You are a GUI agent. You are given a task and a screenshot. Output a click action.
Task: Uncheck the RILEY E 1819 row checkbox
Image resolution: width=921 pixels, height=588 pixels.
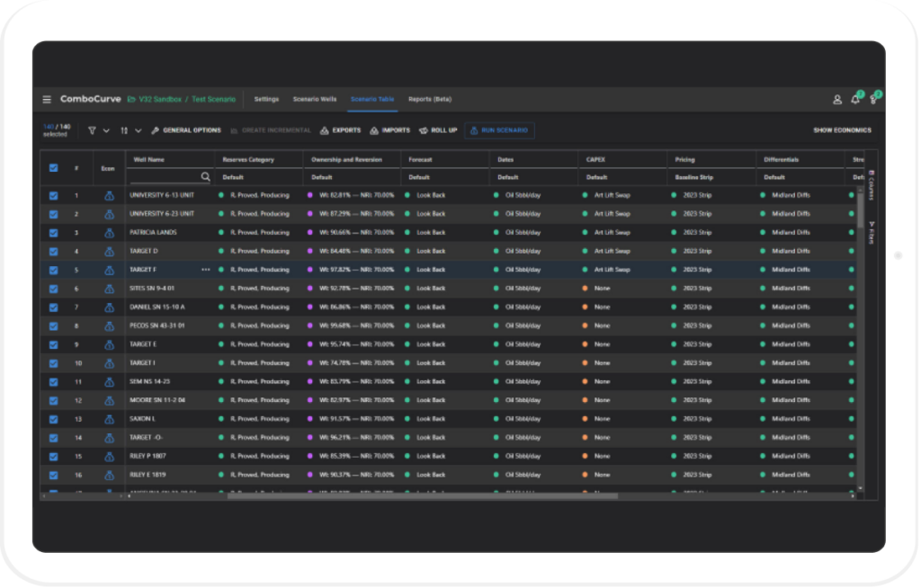click(53, 476)
